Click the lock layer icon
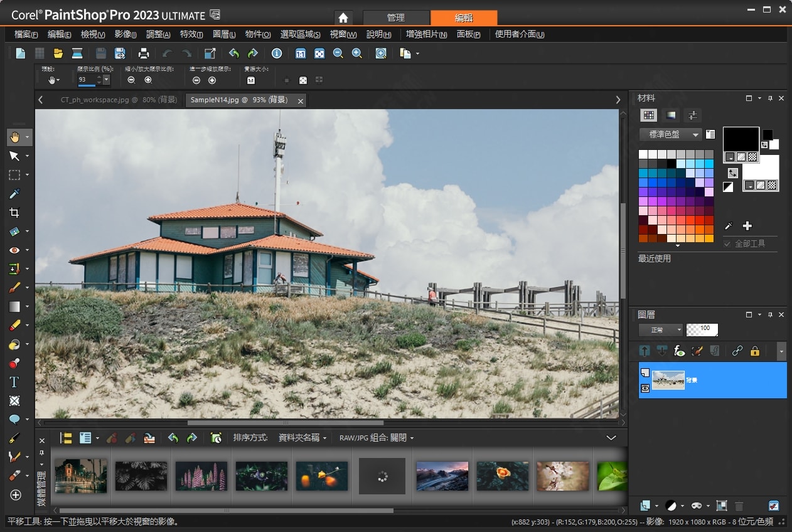The width and height of the screenshot is (792, 532). [x=755, y=351]
